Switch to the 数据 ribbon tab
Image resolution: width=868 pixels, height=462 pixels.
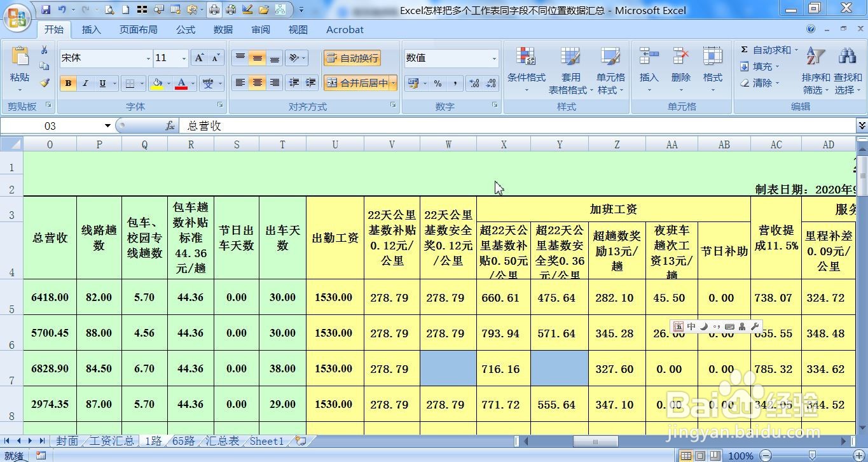pyautogui.click(x=223, y=29)
